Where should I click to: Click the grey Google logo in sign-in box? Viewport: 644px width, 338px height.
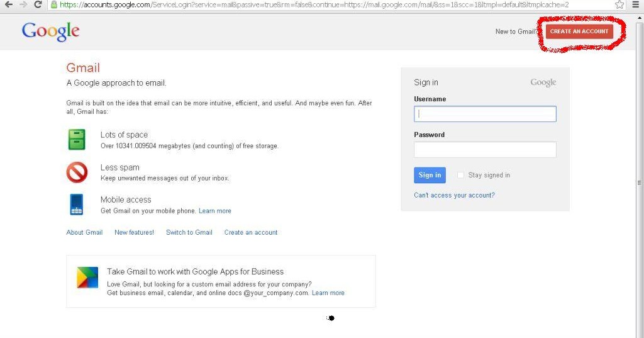[543, 82]
